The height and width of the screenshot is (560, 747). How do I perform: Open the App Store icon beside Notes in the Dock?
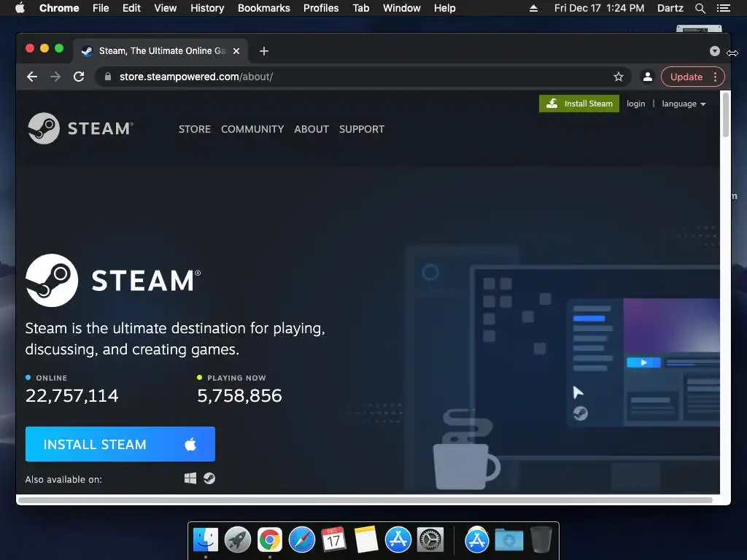click(398, 540)
